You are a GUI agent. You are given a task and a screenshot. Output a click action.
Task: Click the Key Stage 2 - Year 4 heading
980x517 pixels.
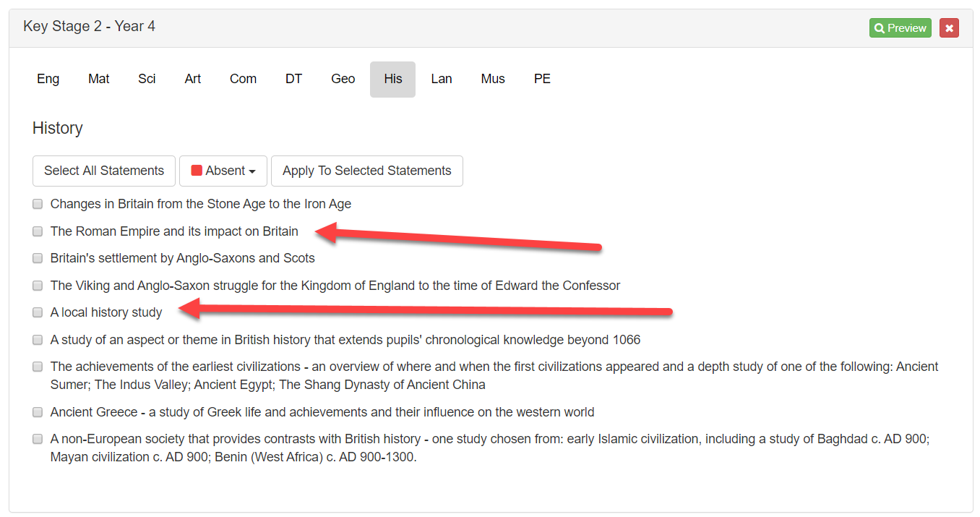pyautogui.click(x=89, y=27)
